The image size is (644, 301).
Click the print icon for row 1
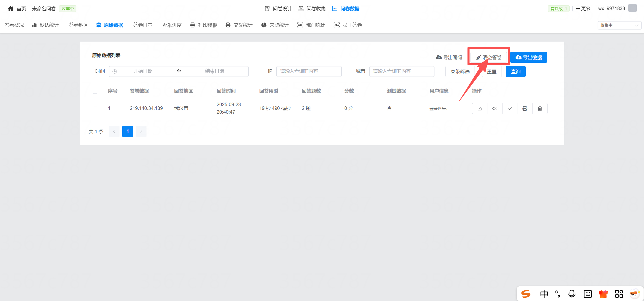click(x=525, y=108)
